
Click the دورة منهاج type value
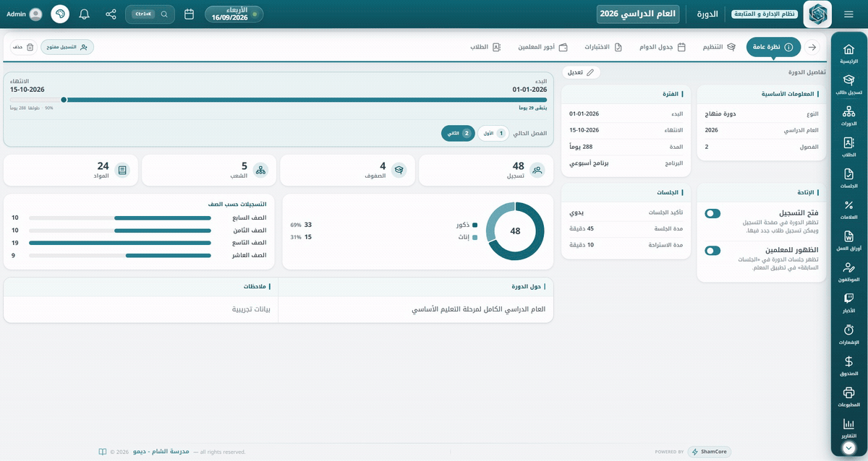click(x=720, y=113)
